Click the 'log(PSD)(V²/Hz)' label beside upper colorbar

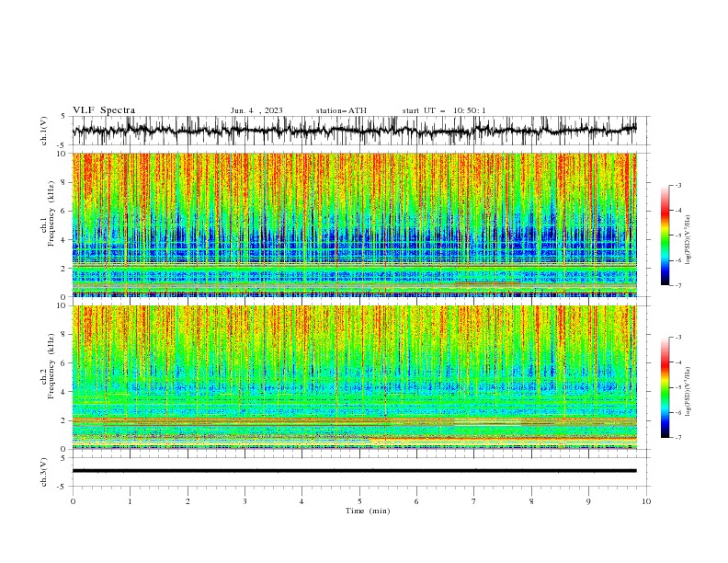click(x=688, y=240)
